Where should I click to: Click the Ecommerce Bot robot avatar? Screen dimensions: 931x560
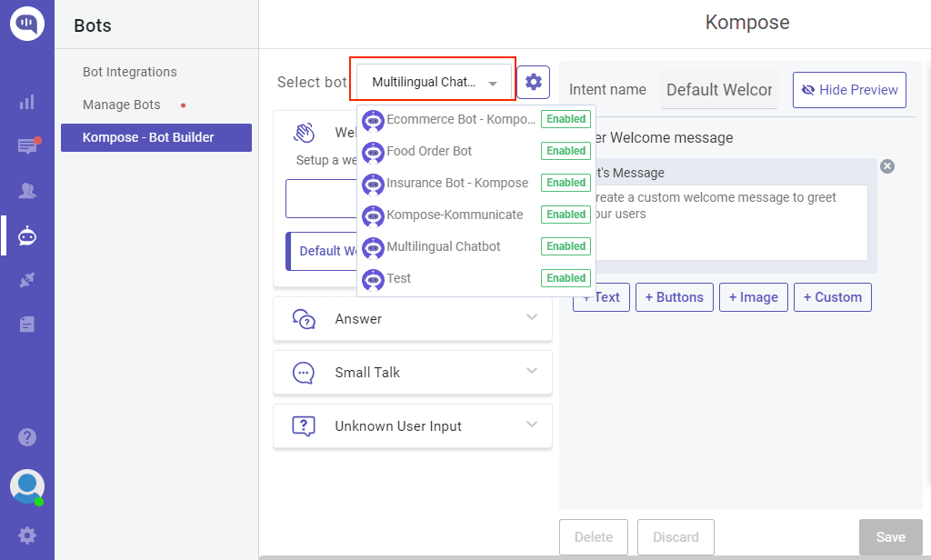coord(373,120)
